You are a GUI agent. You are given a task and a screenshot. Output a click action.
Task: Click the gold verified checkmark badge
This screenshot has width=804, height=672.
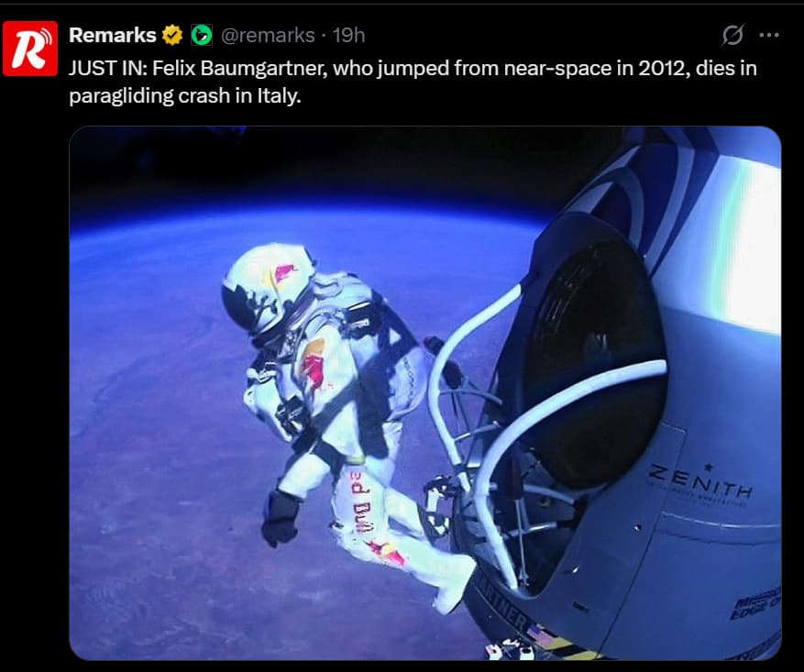[x=172, y=36]
